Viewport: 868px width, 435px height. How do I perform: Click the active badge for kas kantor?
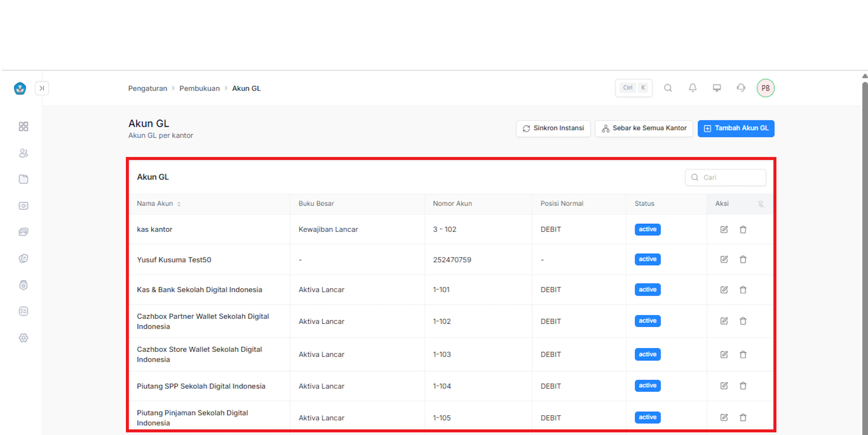tap(647, 229)
